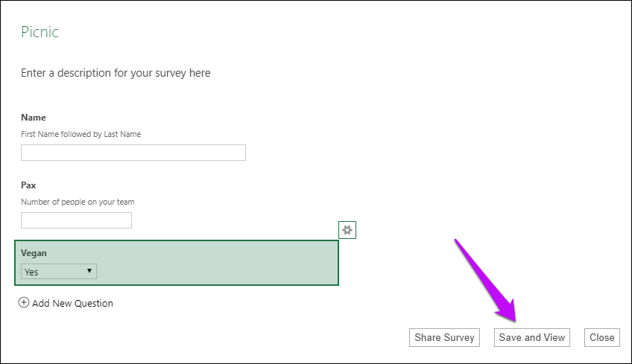The width and height of the screenshot is (632, 364).
Task: Edit the Picnic survey title
Action: pos(39,32)
